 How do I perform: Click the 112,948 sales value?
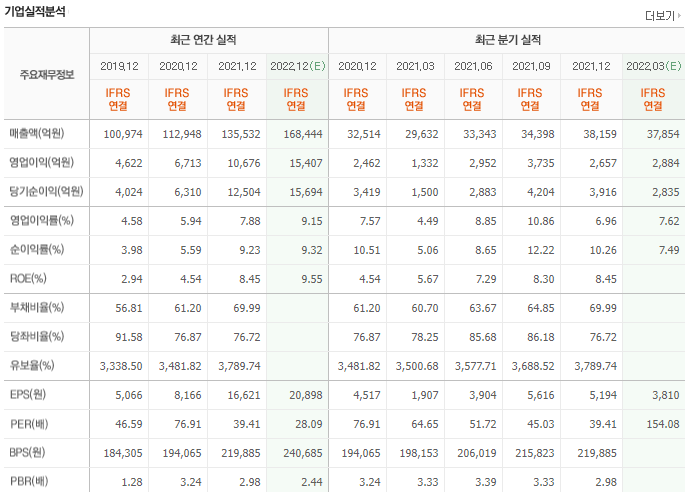(x=182, y=134)
